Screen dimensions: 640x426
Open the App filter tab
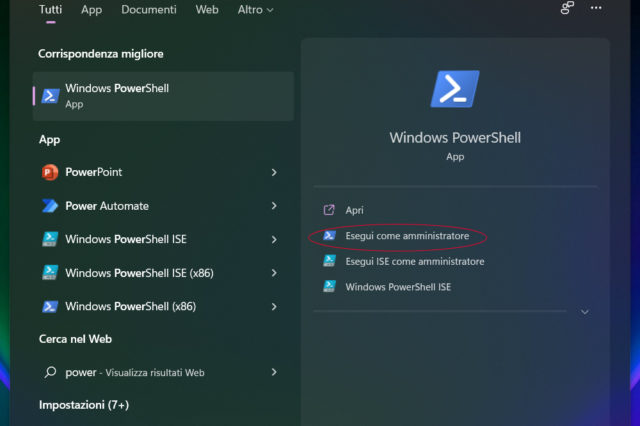coord(91,10)
